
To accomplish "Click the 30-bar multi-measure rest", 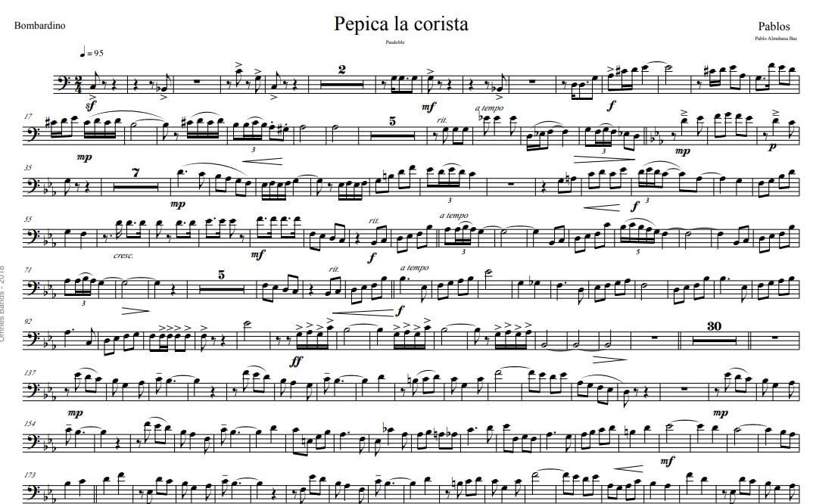I will [714, 336].
